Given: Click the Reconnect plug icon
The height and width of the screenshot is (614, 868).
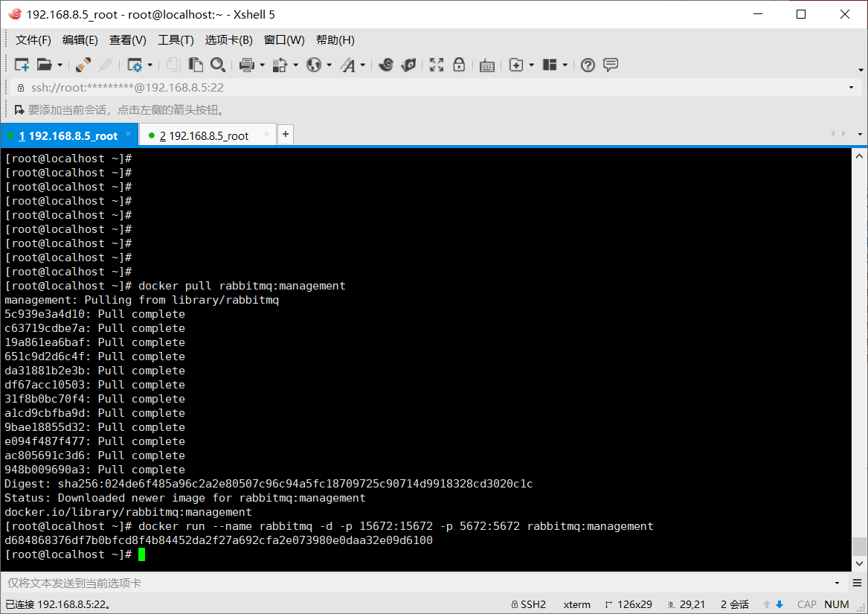Looking at the screenshot, I should [x=83, y=65].
